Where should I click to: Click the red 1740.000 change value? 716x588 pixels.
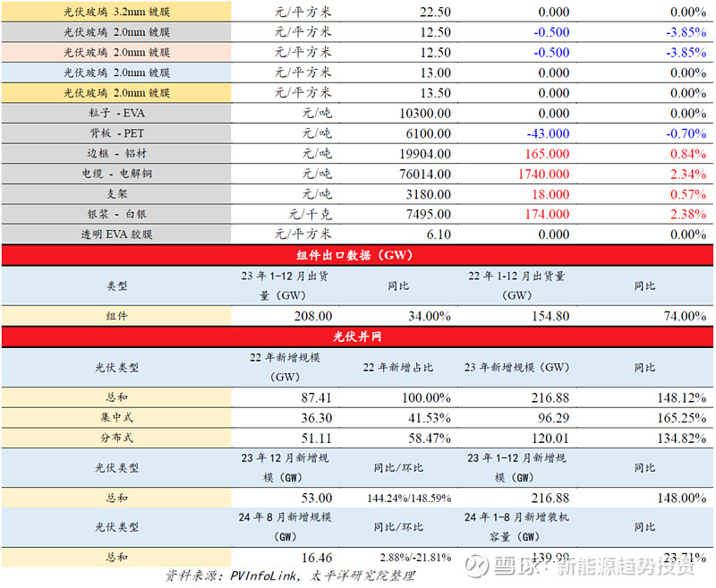coord(544,174)
